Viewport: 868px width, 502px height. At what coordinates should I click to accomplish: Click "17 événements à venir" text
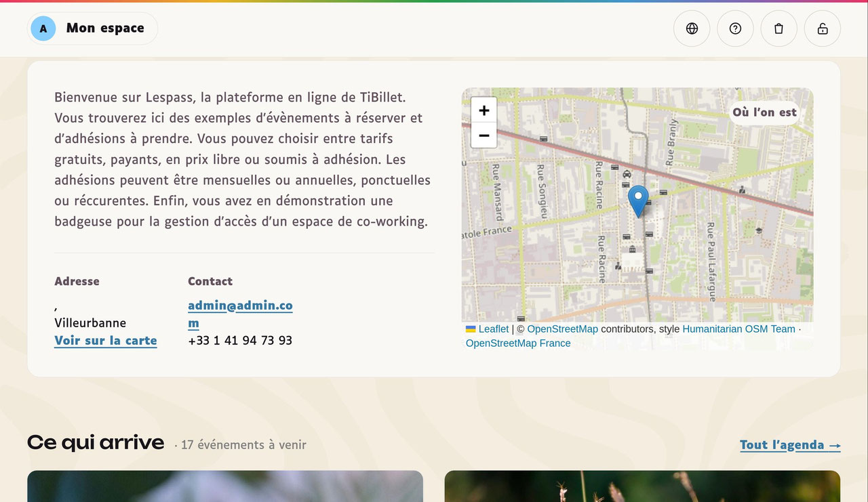click(243, 445)
